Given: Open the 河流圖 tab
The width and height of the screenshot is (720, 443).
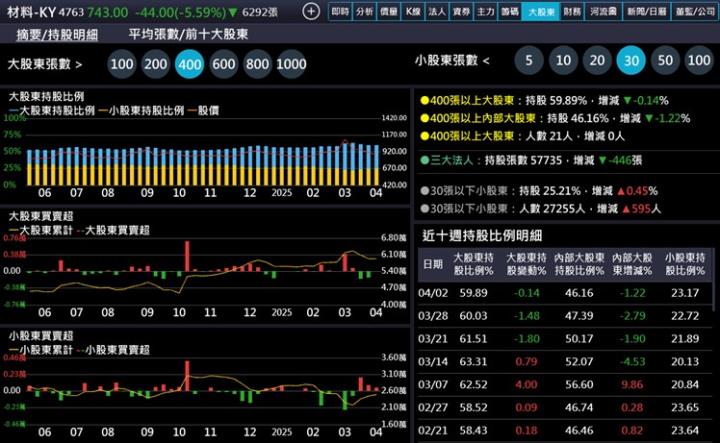Looking at the screenshot, I should pos(603,12).
